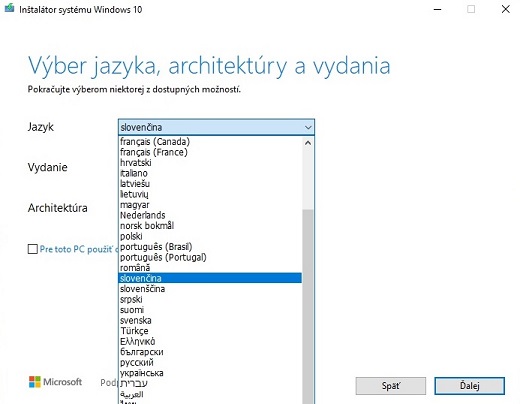Screen dimensions: 520x404
Task: Choose 'norsk bokmål' from the list
Action: point(210,226)
